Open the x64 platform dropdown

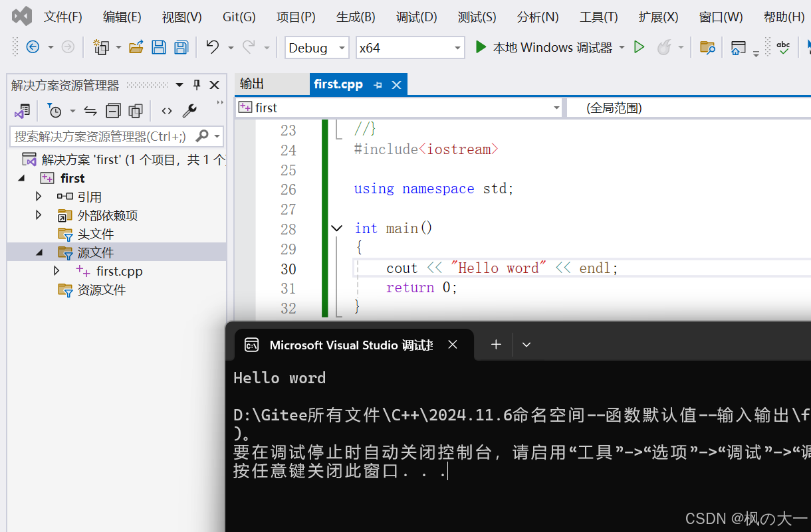click(x=410, y=48)
